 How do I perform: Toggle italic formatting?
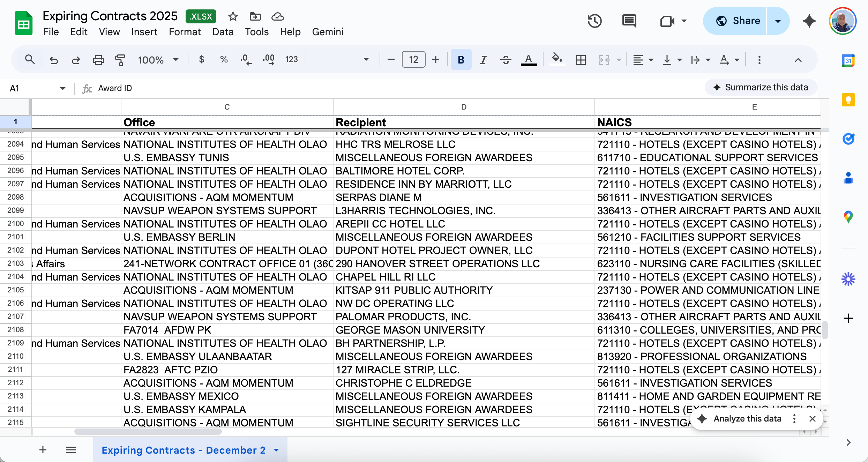[x=483, y=60]
